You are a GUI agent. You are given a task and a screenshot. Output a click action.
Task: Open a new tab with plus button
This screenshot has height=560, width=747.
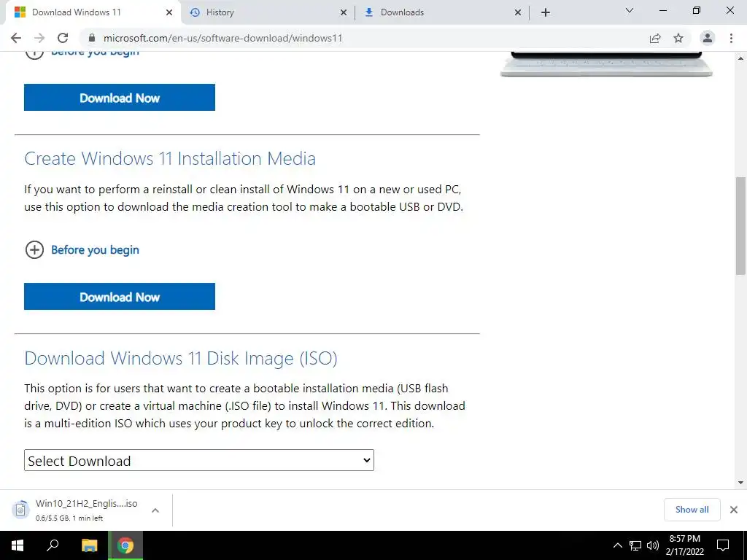point(546,12)
